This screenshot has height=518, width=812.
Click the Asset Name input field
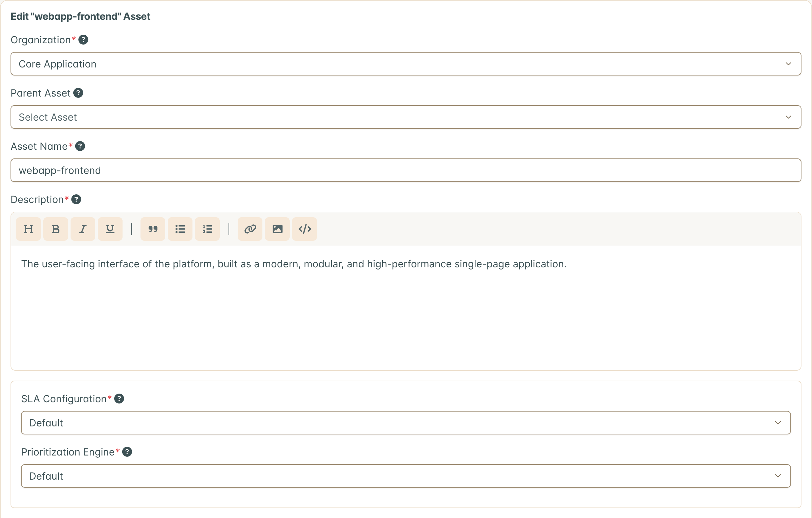coord(406,170)
